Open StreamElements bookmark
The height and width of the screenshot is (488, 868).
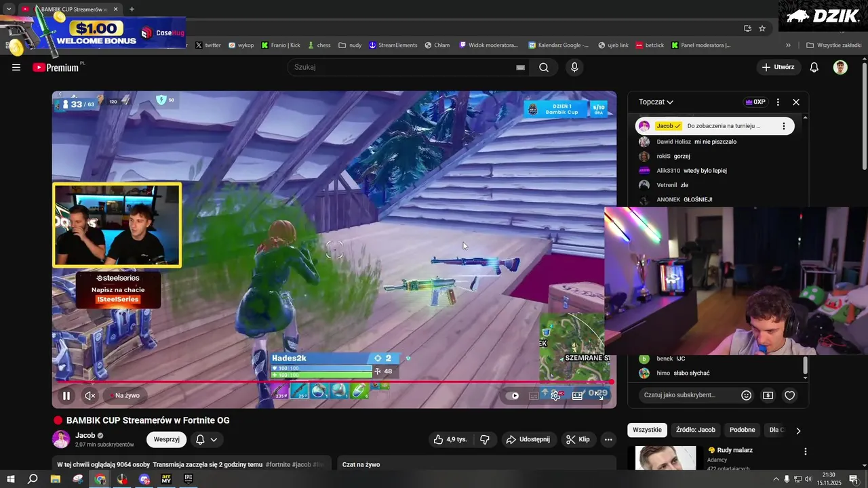tap(393, 45)
